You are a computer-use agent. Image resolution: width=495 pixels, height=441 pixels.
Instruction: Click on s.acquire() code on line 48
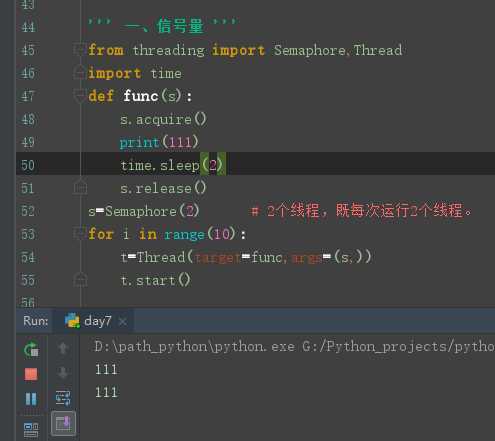pos(163,119)
